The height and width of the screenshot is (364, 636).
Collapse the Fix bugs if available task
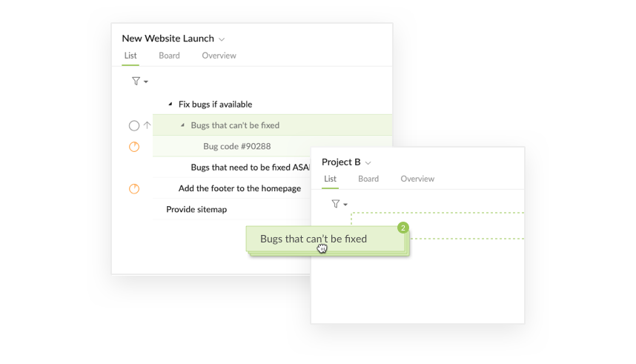(x=170, y=105)
